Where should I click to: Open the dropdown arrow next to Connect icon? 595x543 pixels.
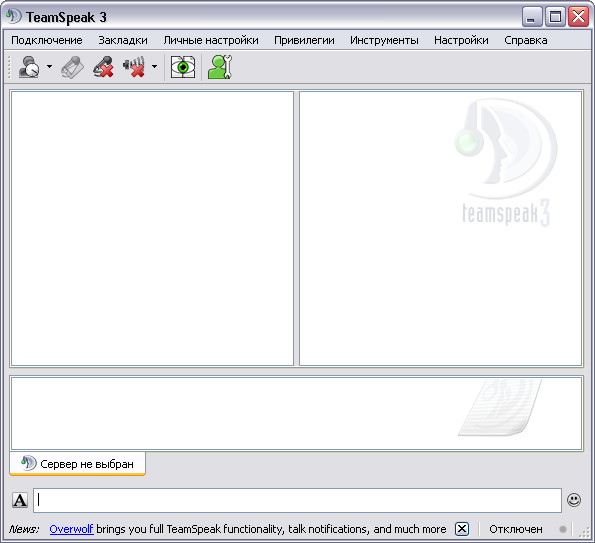point(49,67)
